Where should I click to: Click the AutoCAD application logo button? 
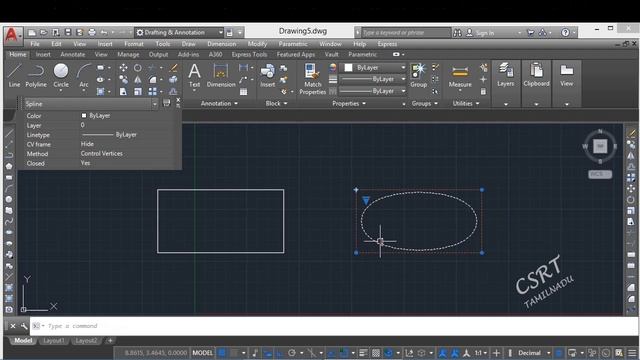coord(12,36)
